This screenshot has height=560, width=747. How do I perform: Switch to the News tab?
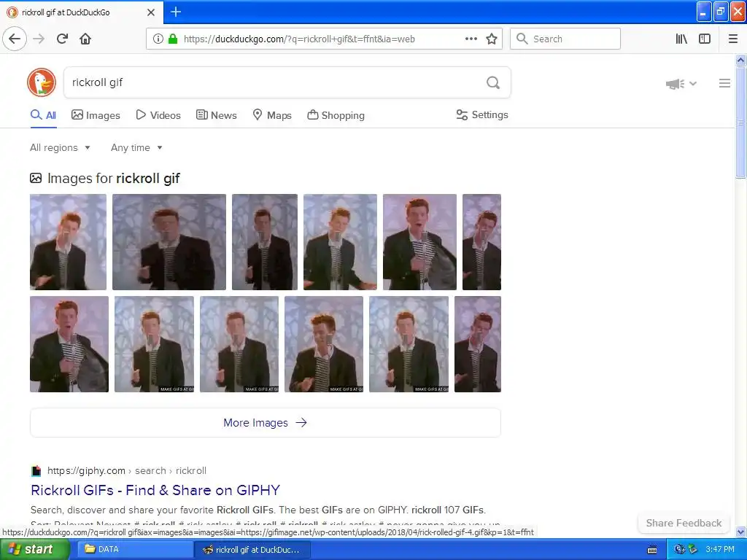click(216, 115)
